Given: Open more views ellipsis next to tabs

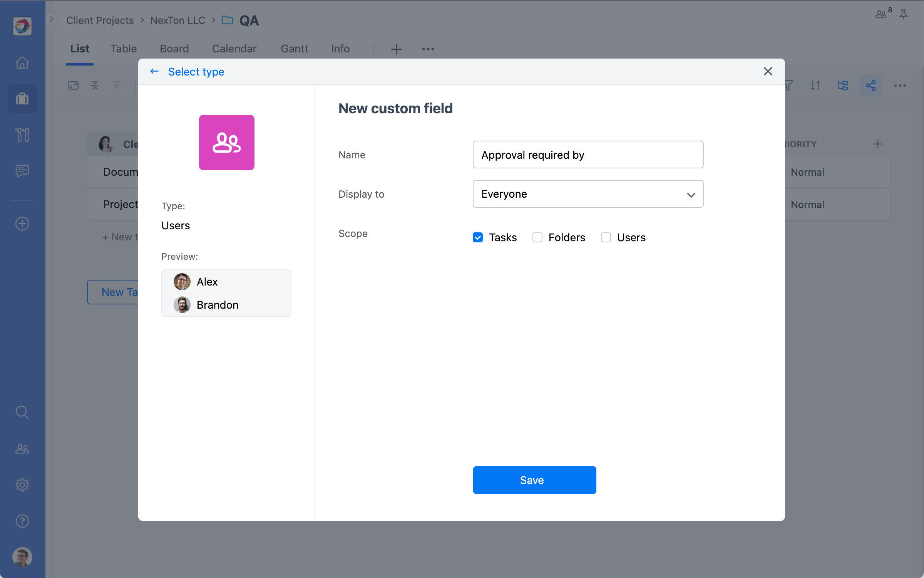Looking at the screenshot, I should click(x=428, y=49).
